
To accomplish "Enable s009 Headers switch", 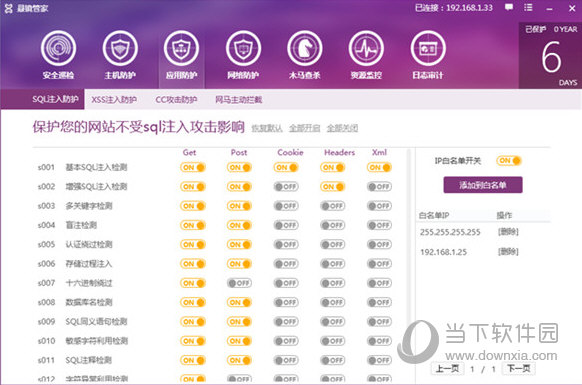I will point(333,322).
